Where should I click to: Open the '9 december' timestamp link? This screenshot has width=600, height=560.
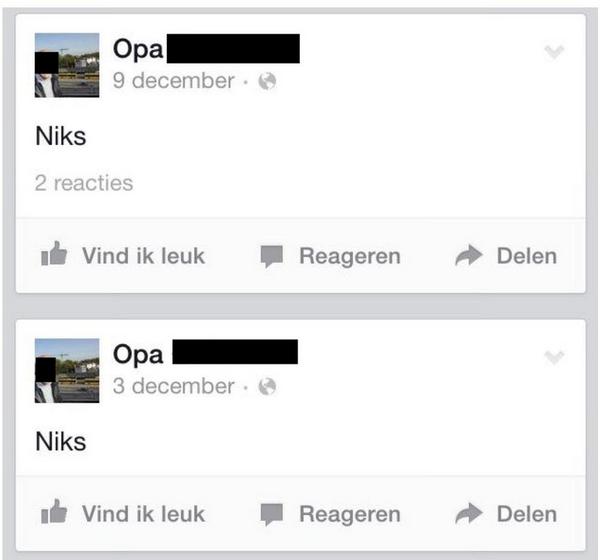click(173, 81)
